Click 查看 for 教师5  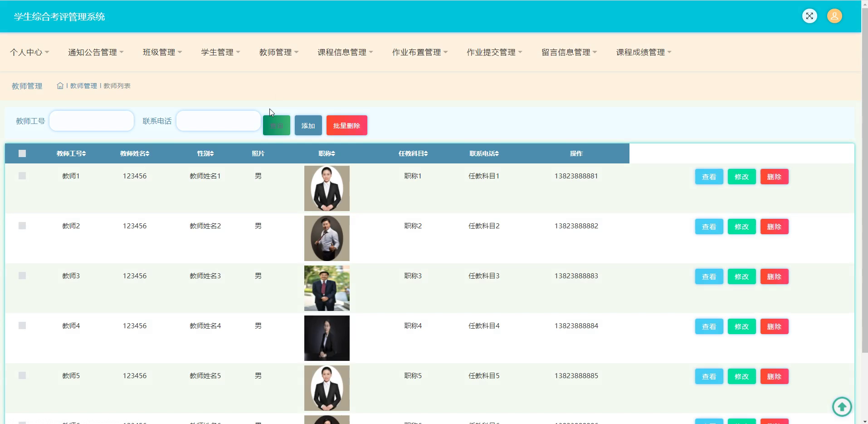tap(709, 376)
